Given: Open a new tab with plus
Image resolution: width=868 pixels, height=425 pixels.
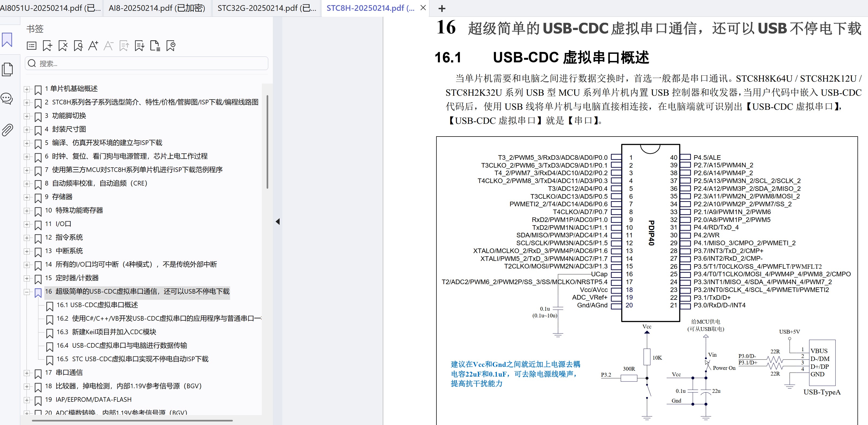Looking at the screenshot, I should (442, 8).
